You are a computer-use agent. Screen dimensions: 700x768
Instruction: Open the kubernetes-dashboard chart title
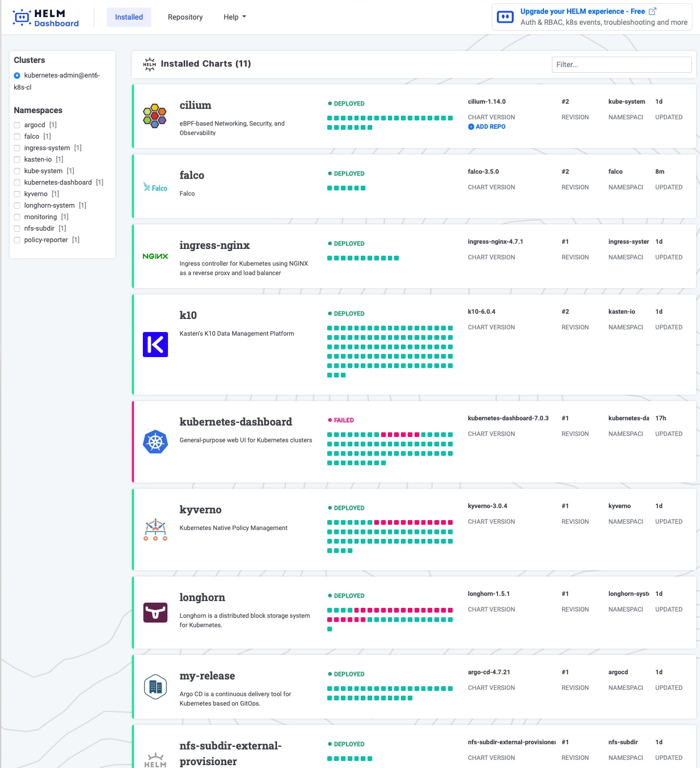236,422
